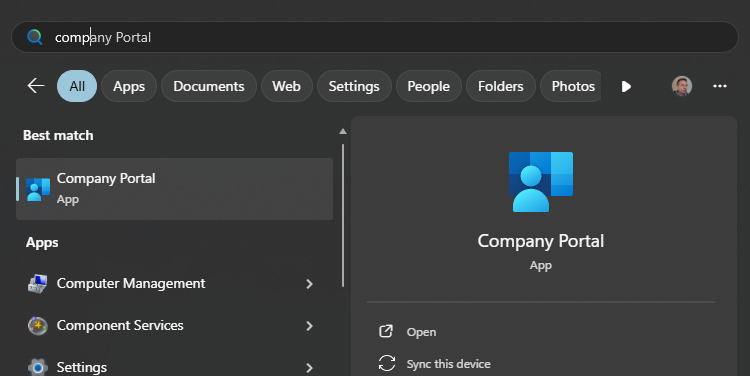
Task: Open the three-dot options menu
Action: pos(720,86)
